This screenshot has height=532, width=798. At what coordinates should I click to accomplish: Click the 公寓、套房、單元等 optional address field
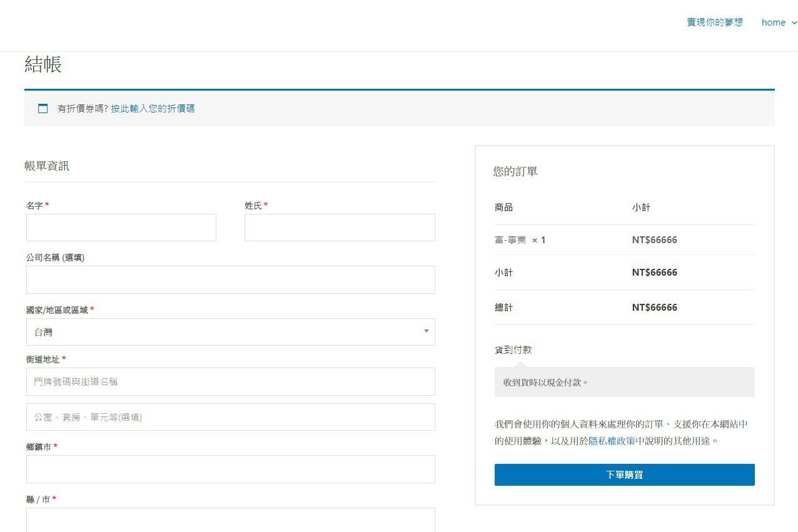pyautogui.click(x=230, y=417)
